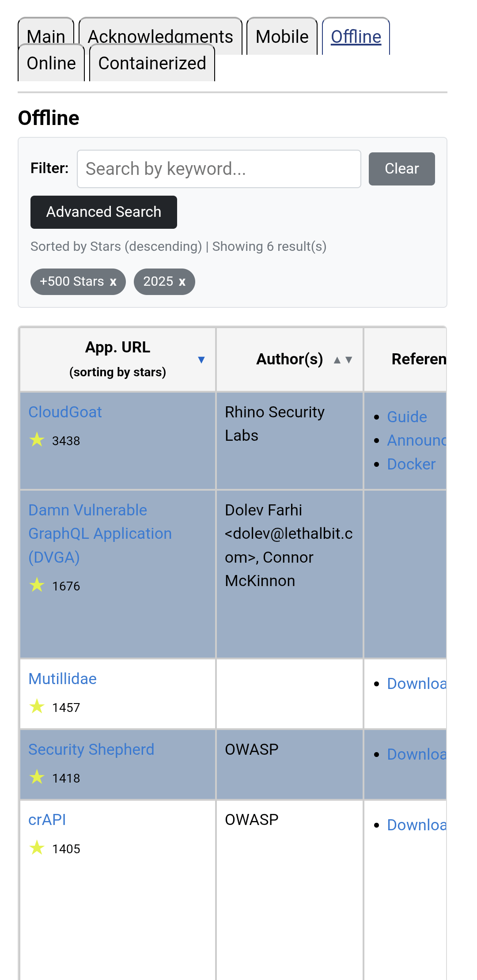This screenshot has height=980, width=477.
Task: Open crAPI's Download reference link
Action: [x=416, y=825]
